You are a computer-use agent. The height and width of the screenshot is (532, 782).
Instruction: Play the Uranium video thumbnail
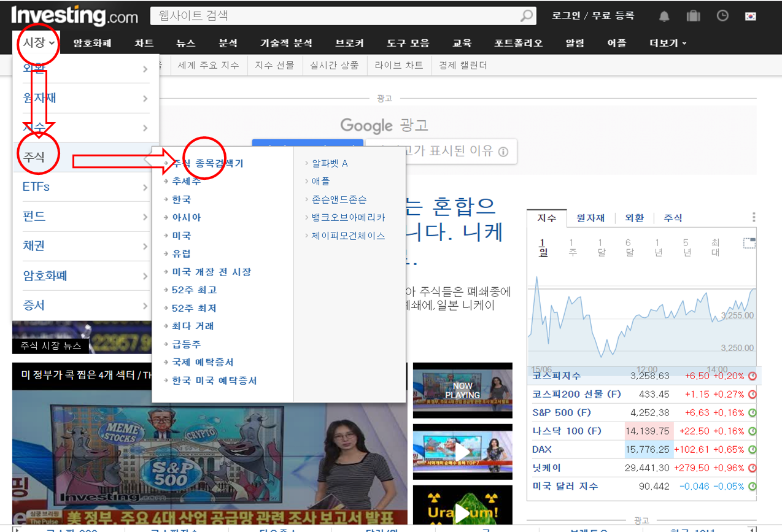tap(462, 508)
